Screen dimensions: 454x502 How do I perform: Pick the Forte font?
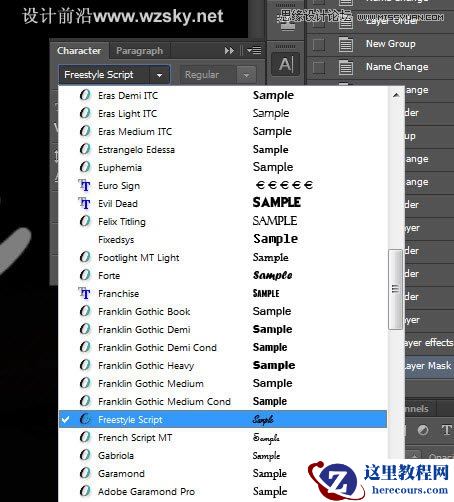[x=223, y=275]
